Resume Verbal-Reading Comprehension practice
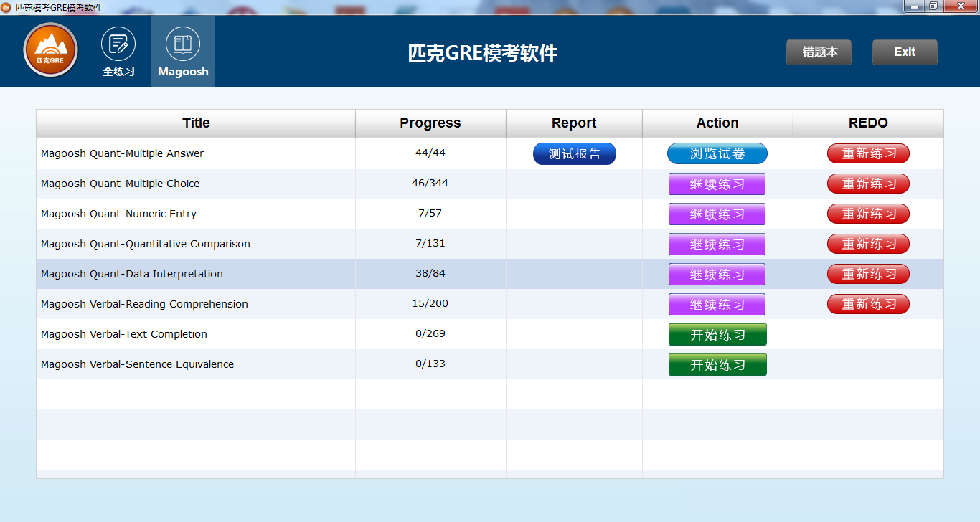This screenshot has width=980, height=522. tap(717, 304)
